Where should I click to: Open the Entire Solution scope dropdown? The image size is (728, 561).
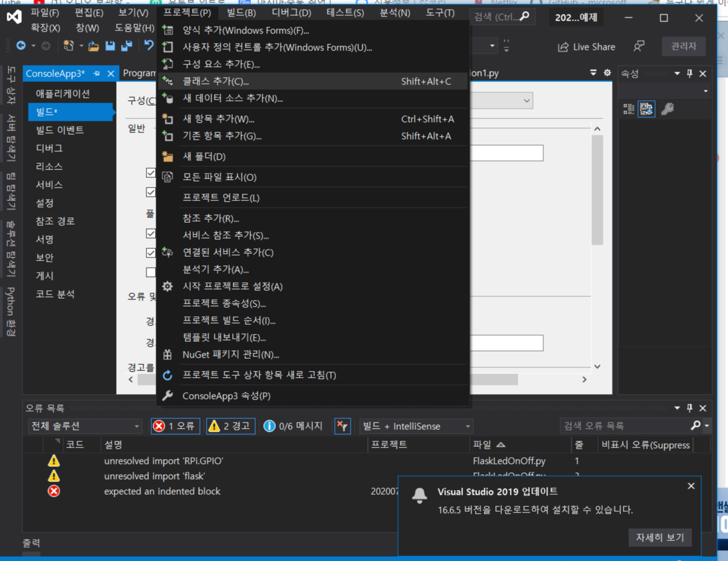(85, 426)
